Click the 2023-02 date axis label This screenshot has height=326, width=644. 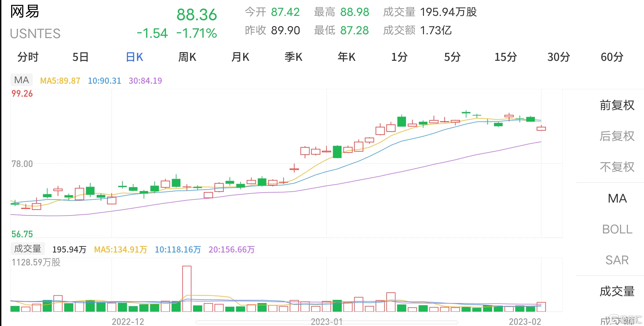click(x=525, y=321)
